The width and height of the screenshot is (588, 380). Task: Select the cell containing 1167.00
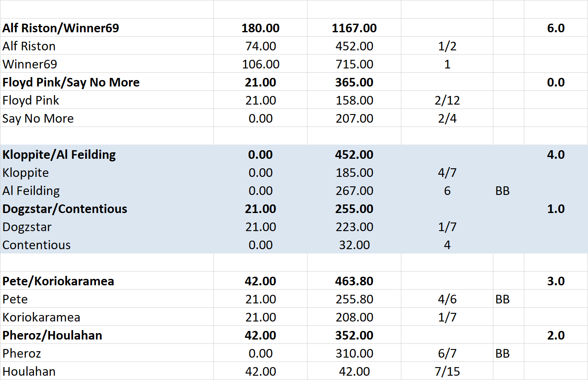(354, 28)
